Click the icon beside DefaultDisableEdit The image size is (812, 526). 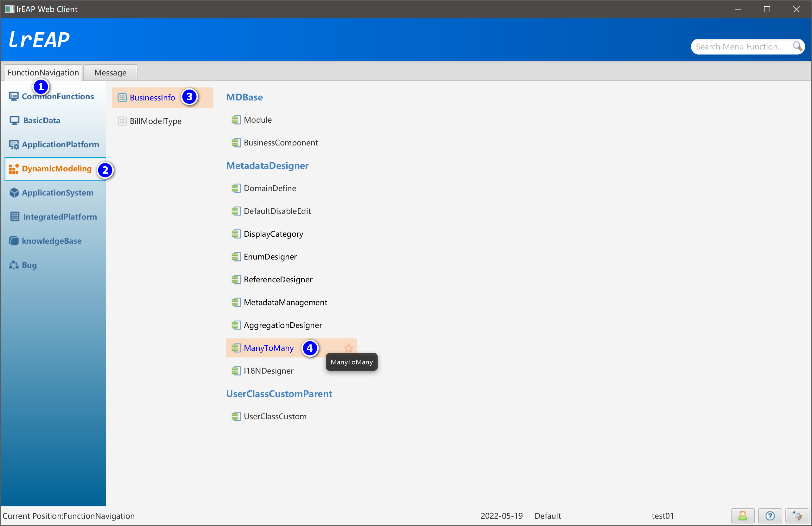point(236,211)
